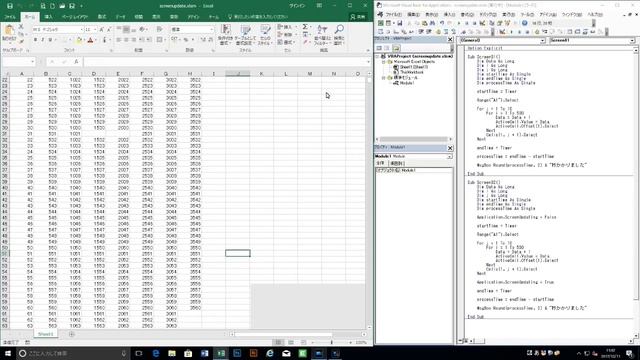The width and height of the screenshot is (640, 360).
Task: Click the Insert Function fx icon
Action: click(76, 62)
